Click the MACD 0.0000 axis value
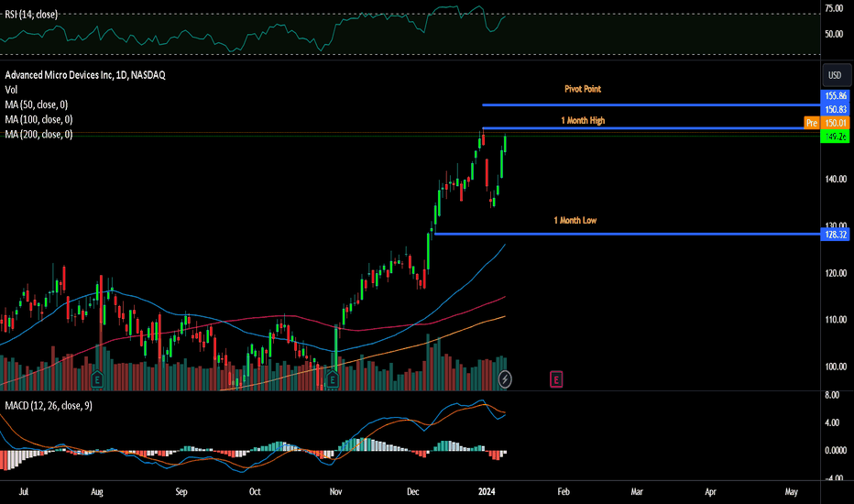This screenshot has width=854, height=504. (x=836, y=450)
